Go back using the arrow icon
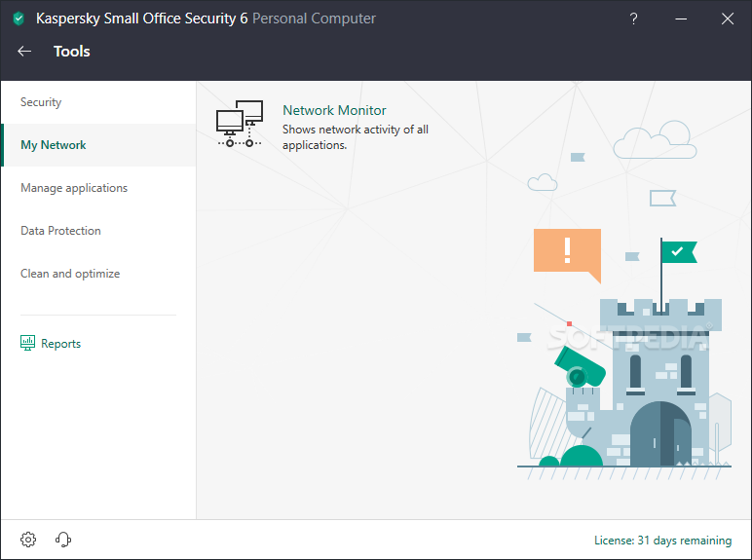This screenshot has height=560, width=752. coord(24,51)
